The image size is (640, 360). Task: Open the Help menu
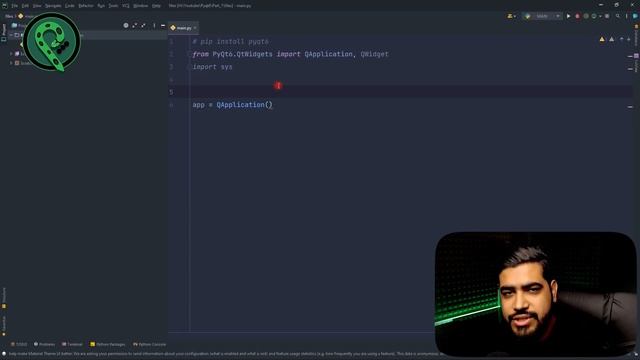coord(156,6)
